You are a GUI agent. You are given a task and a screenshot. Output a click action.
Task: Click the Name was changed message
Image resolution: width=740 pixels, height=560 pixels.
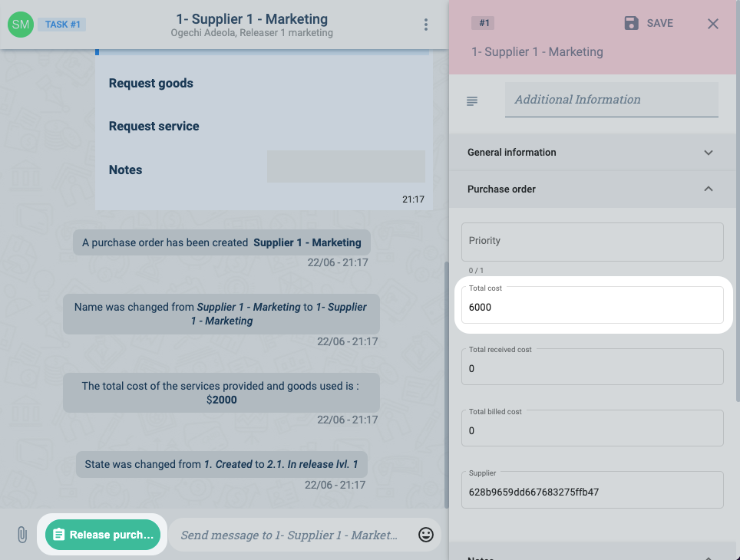pos(221,314)
